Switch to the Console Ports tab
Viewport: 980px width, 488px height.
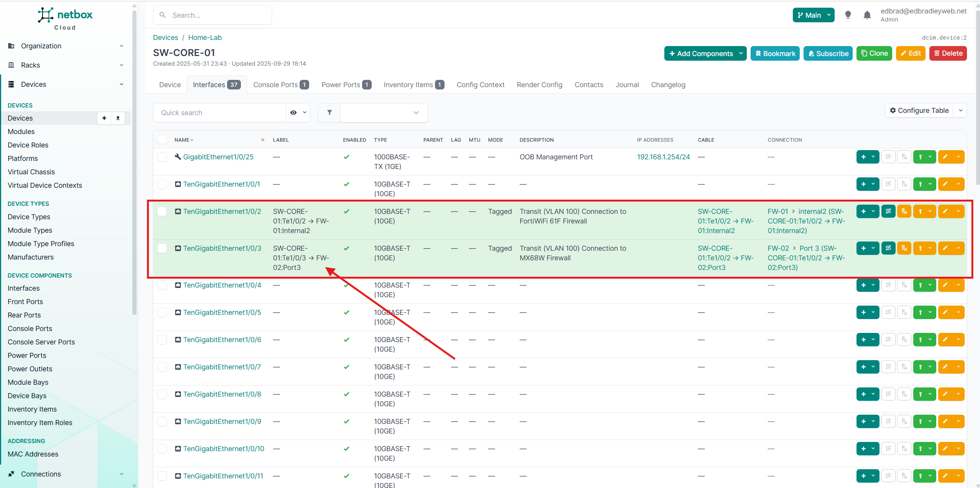pyautogui.click(x=280, y=84)
